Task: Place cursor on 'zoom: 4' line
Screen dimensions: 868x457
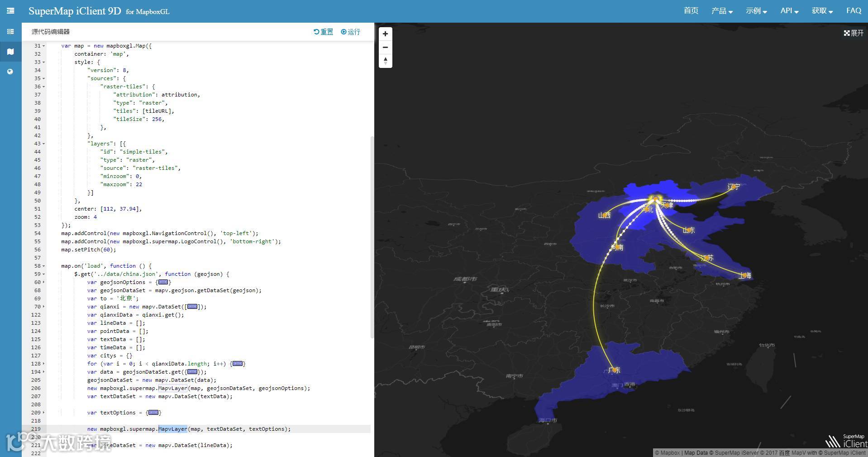Action: pos(86,217)
